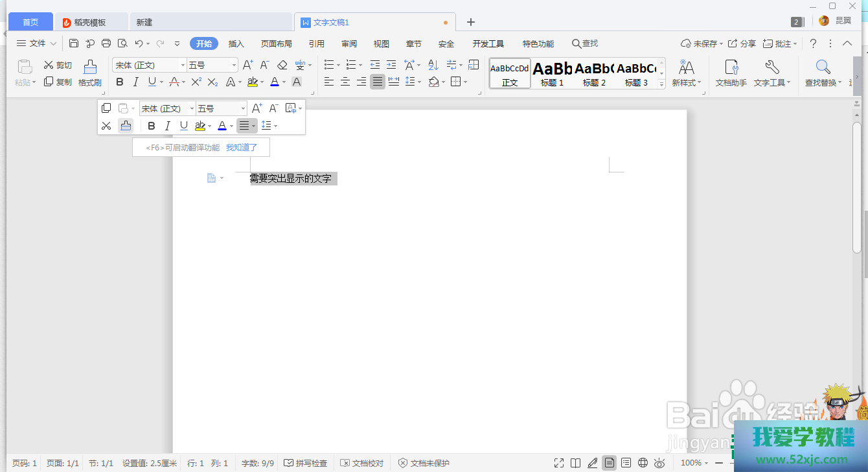This screenshot has width=868, height=472.
Task: Apply the 标题 1 heading style
Action: tap(552, 73)
